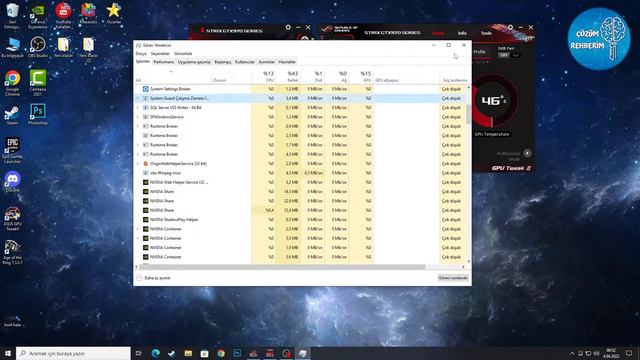Open Epic Games Launcher shortcut

click(x=12, y=150)
